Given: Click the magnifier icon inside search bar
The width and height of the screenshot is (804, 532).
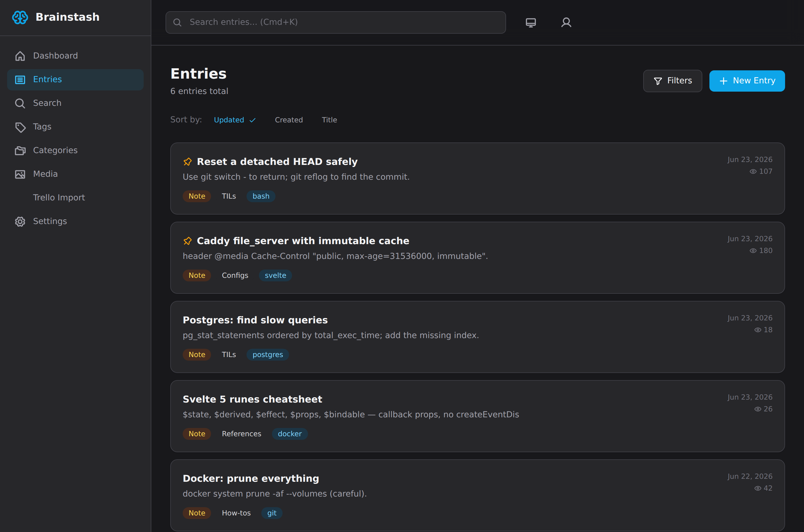Looking at the screenshot, I should click(177, 22).
